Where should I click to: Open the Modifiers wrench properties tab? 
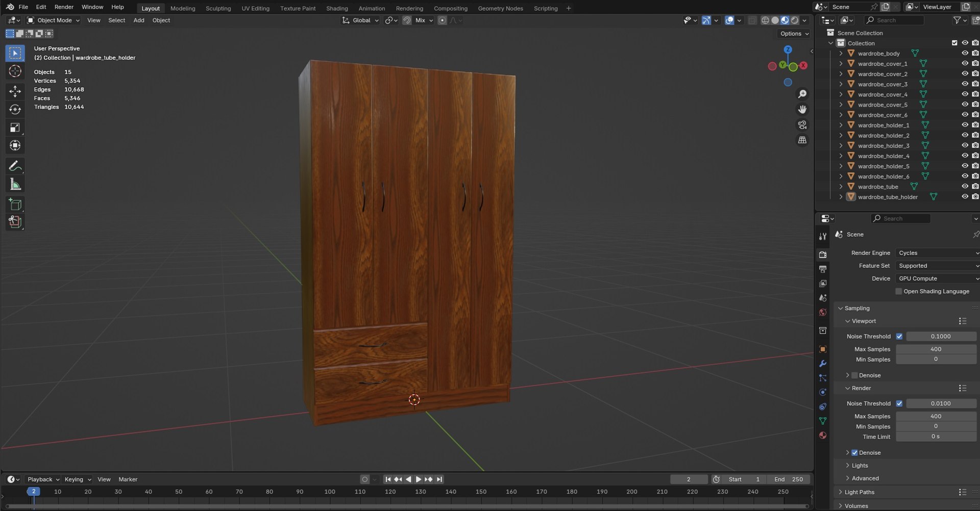[x=823, y=364]
